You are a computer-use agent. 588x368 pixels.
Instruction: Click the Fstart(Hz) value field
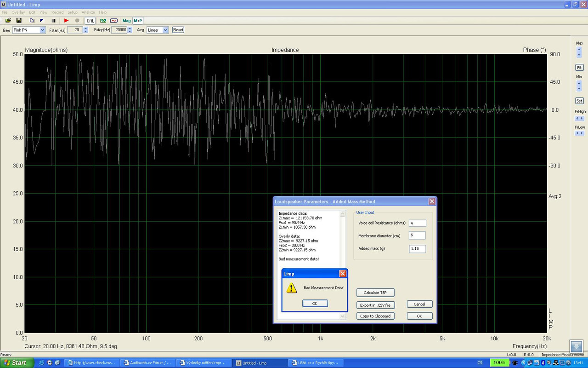(x=75, y=30)
